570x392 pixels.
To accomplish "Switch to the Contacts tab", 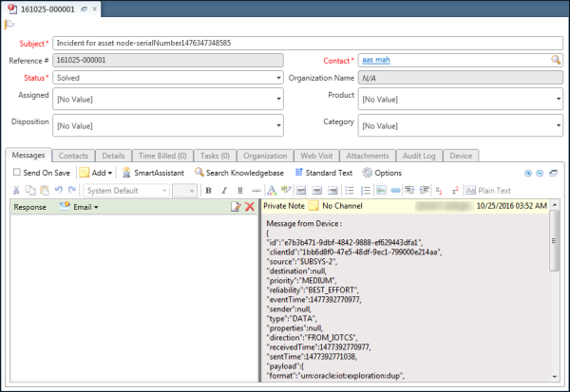I will 73,156.
